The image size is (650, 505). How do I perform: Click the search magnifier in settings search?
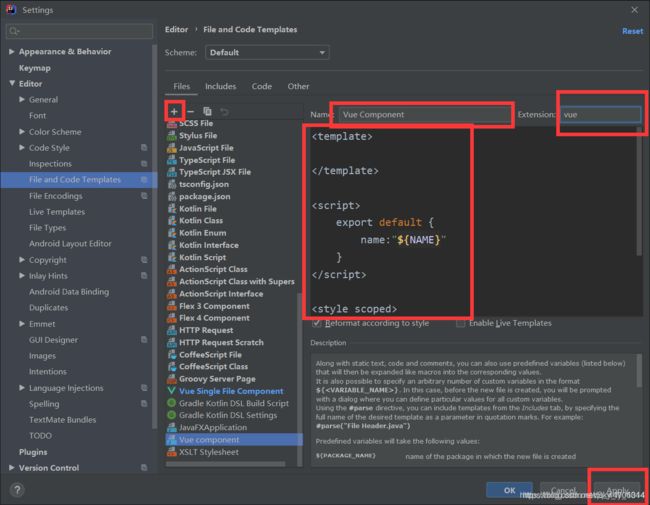[14, 31]
